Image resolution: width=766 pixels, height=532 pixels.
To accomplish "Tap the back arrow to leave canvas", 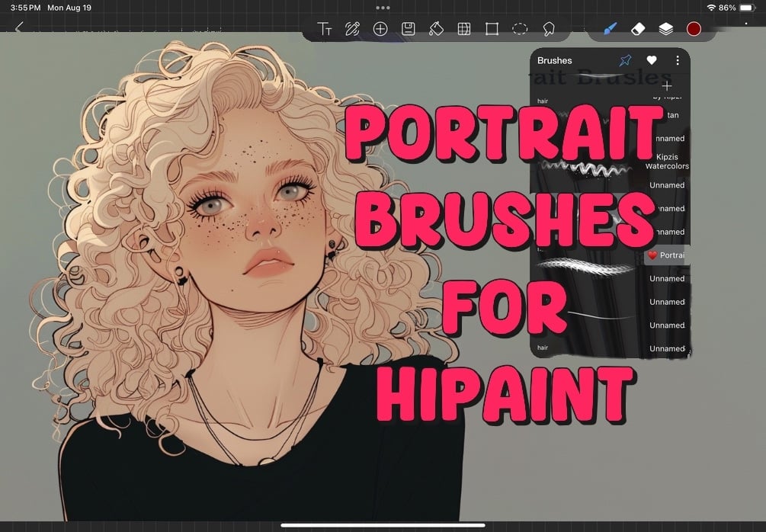I will [x=19, y=27].
